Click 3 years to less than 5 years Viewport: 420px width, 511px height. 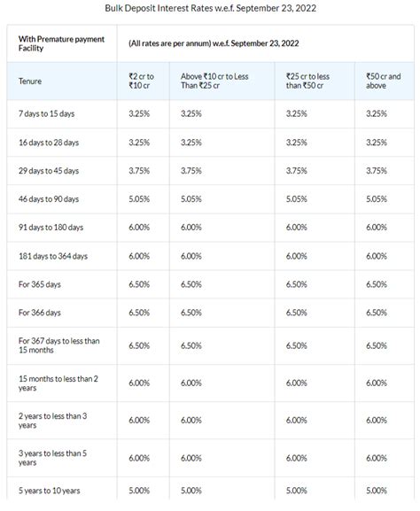pos(53,458)
